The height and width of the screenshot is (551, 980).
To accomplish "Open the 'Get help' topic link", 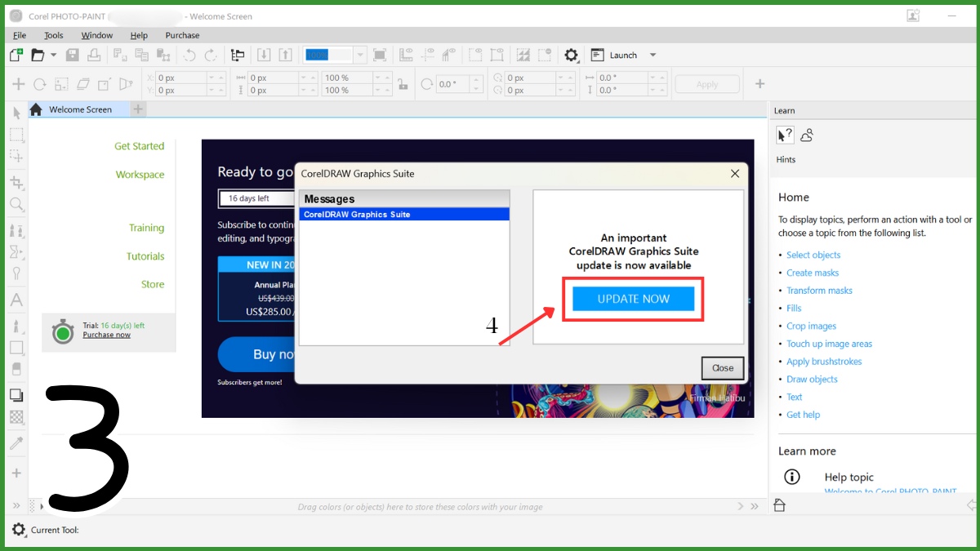I will pyautogui.click(x=803, y=415).
